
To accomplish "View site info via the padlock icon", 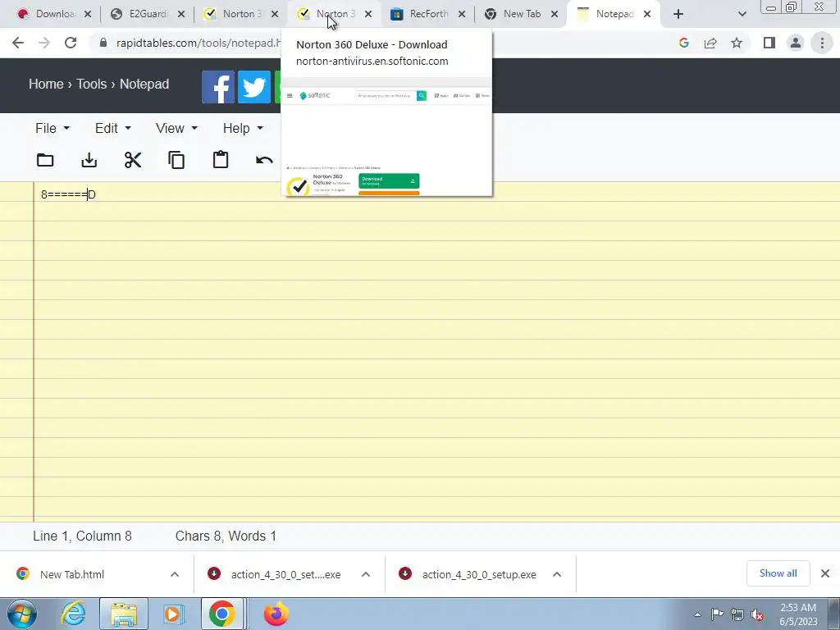I will coord(103,43).
